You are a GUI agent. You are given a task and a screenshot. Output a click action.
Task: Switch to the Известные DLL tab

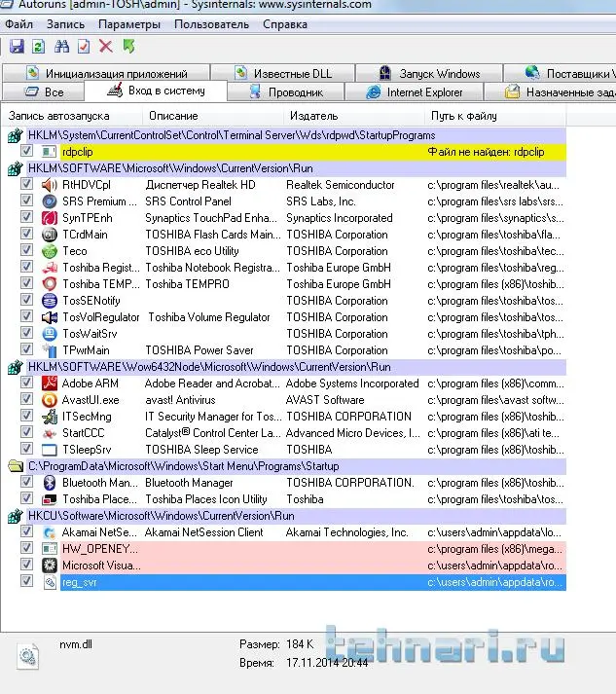[x=283, y=73]
